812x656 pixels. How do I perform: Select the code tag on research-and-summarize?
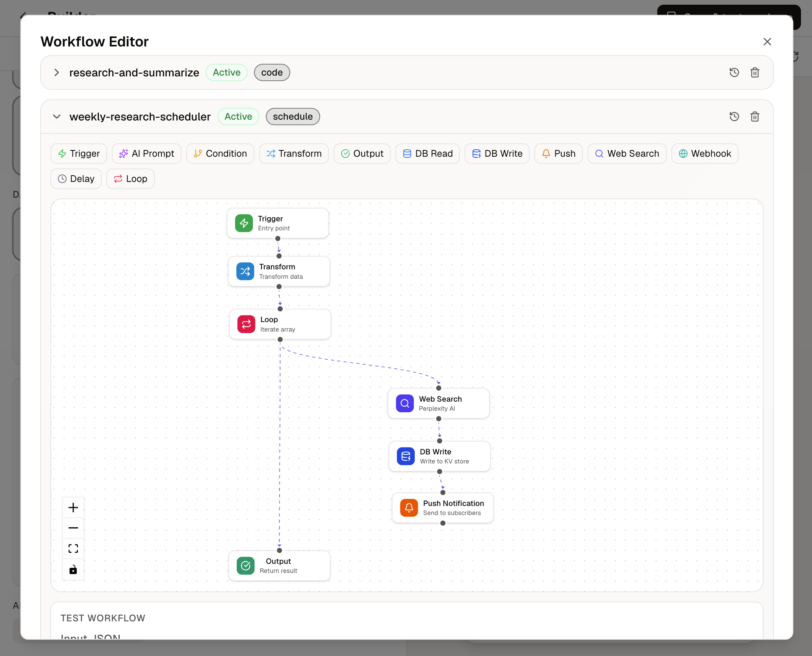[272, 72]
